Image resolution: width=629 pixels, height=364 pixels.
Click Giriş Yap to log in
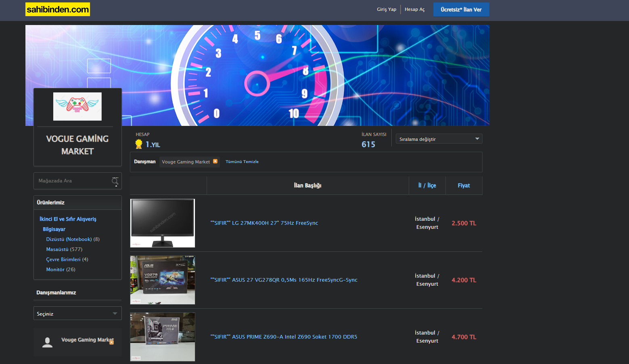(387, 9)
